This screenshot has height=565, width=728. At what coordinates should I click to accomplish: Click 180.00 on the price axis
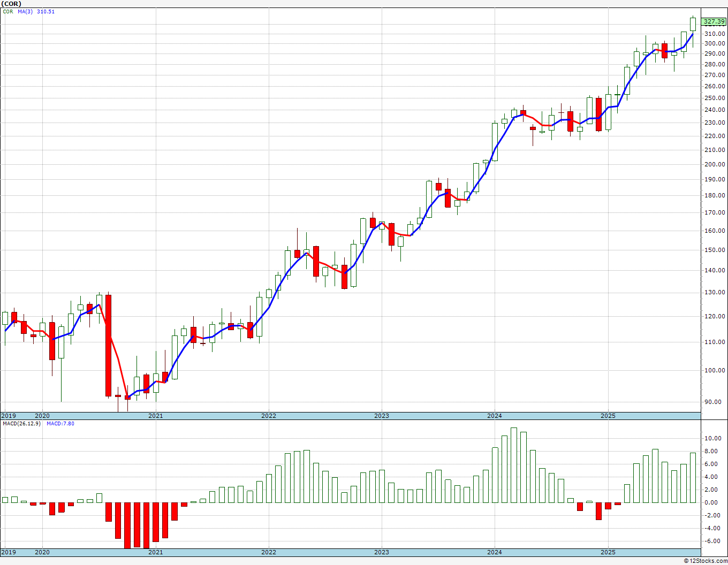(x=715, y=196)
